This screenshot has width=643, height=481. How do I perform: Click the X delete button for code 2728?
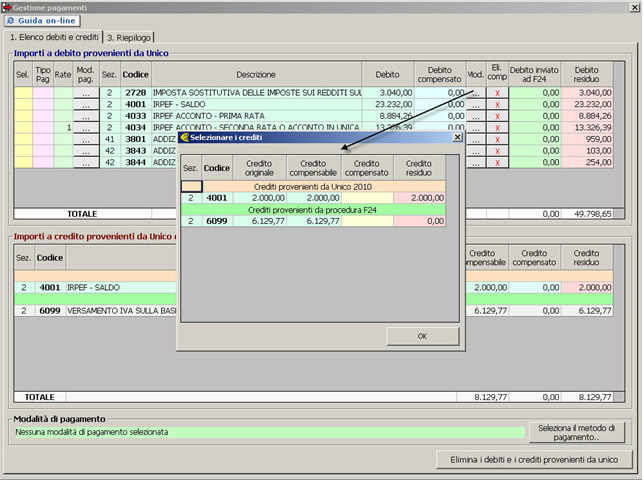coord(497,93)
